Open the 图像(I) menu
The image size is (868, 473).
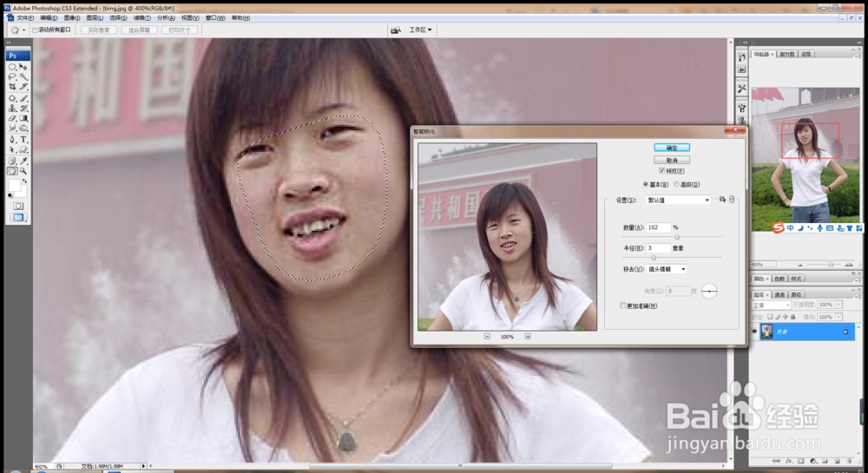[x=72, y=17]
